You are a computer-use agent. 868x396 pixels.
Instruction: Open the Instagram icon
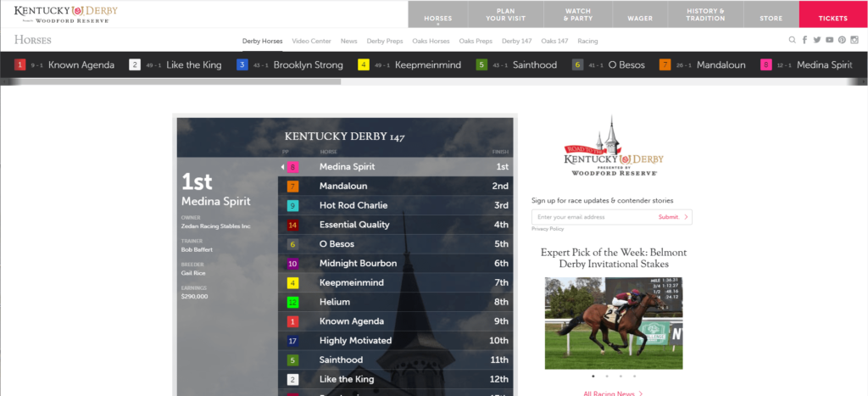click(x=854, y=40)
